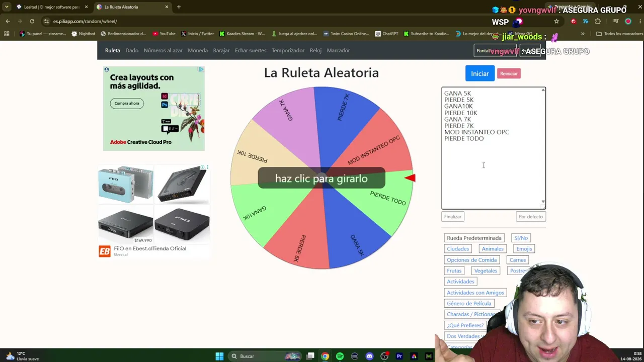Open the 1win Casino Online bookmark
The image size is (644, 362).
tap(346, 34)
